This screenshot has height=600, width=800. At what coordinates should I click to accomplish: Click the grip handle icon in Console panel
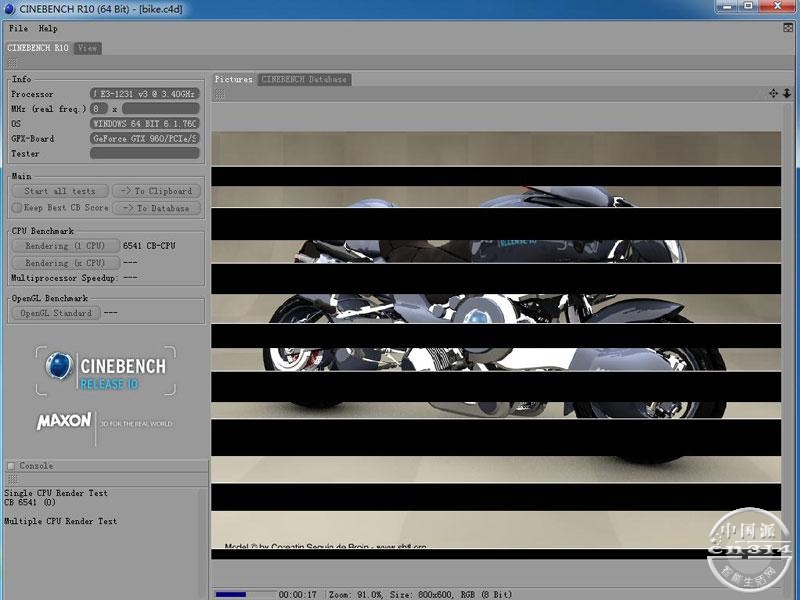(x=11, y=480)
